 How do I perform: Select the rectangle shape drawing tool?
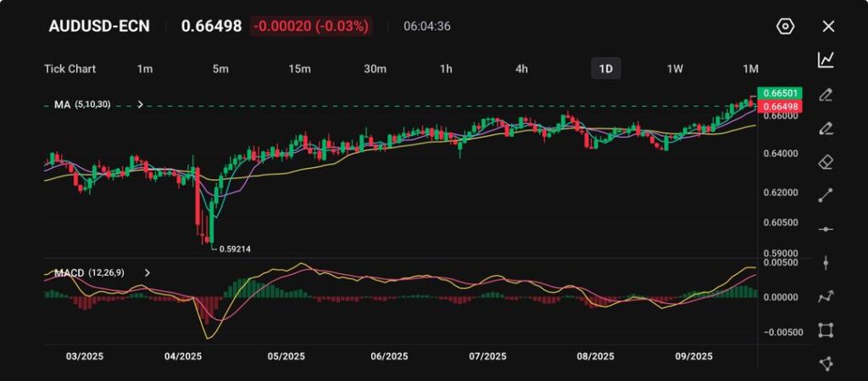click(x=826, y=330)
